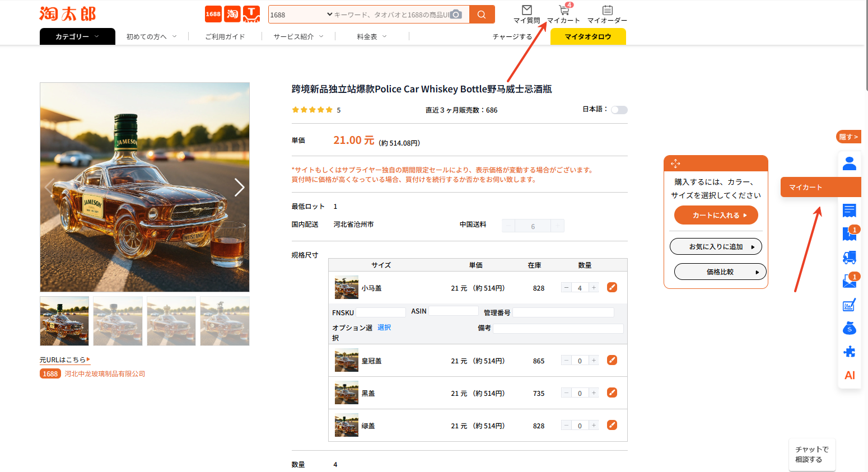Viewport: 868px width, 472px height.
Task: Increase quantity for 黑盖
Action: coord(594,393)
